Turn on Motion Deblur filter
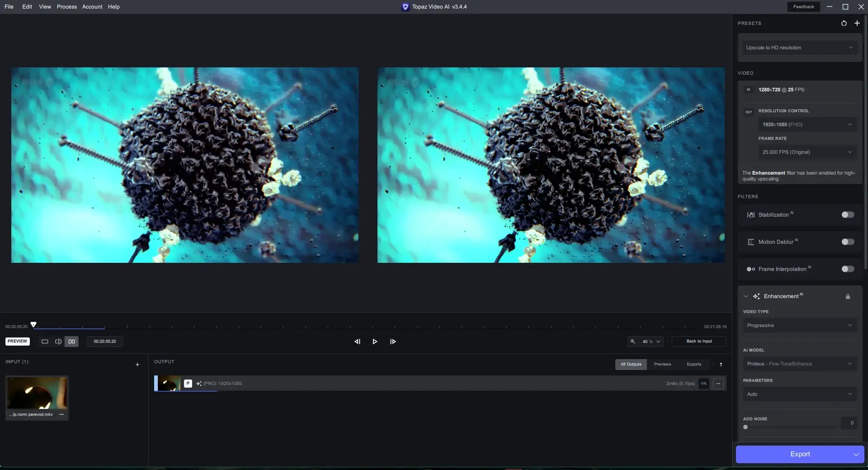The height and width of the screenshot is (470, 868). (x=848, y=242)
